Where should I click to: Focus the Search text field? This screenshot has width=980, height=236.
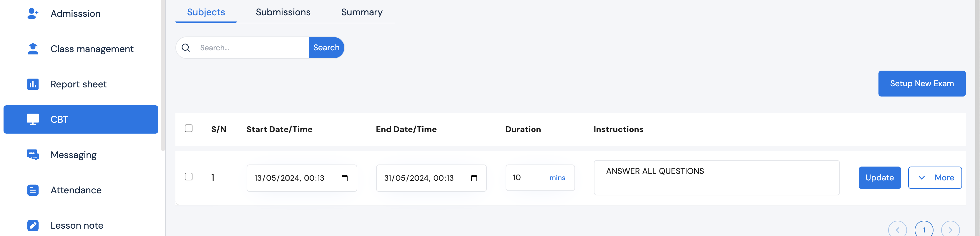tap(251, 48)
